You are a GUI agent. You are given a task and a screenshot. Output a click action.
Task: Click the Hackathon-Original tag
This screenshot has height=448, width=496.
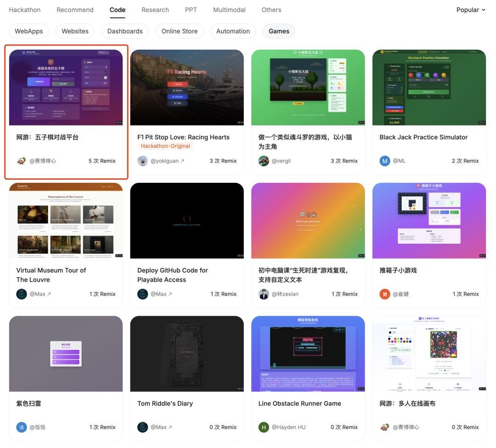(x=165, y=146)
